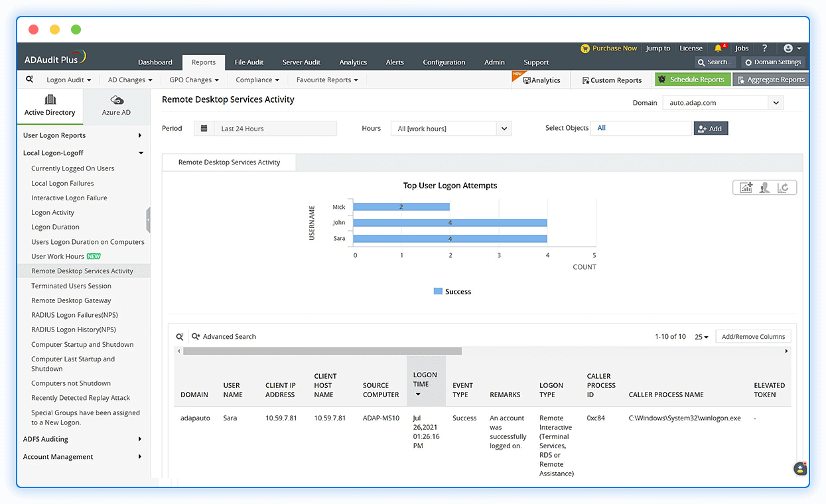Click search icon left of Logon Audit
Image resolution: width=826 pixels, height=504 pixels.
29,80
